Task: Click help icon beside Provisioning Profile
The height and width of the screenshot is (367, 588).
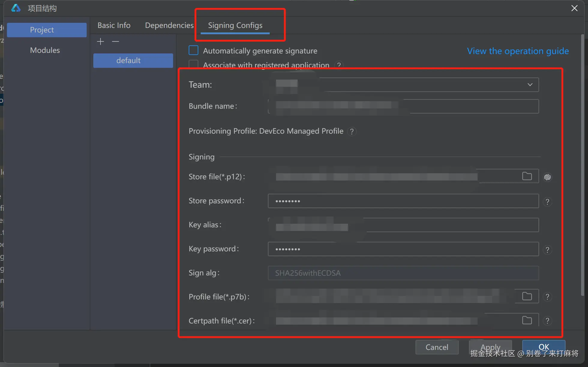Action: point(352,131)
